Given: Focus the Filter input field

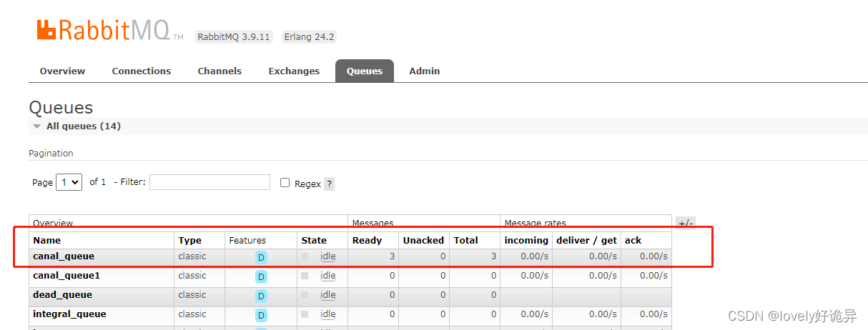Looking at the screenshot, I should click(x=209, y=182).
